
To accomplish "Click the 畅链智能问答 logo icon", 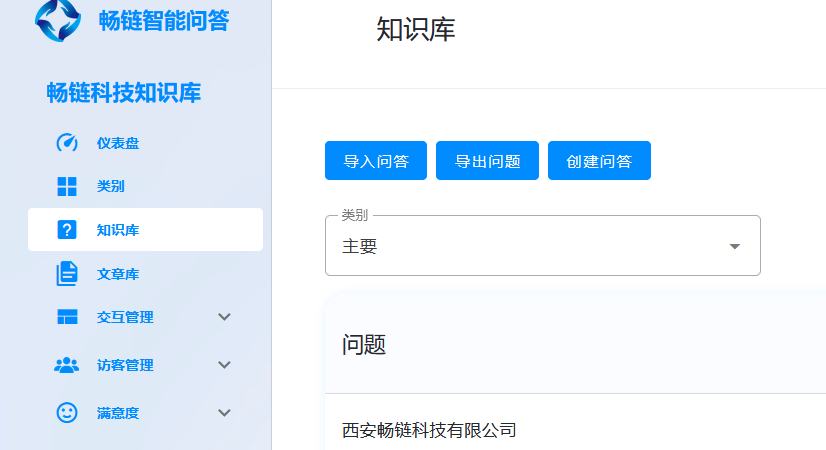I will [58, 19].
